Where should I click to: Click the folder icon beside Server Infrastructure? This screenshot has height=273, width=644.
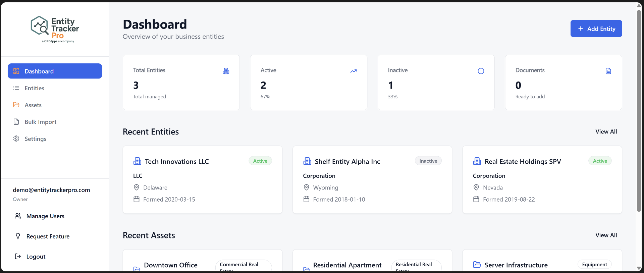pyautogui.click(x=477, y=265)
